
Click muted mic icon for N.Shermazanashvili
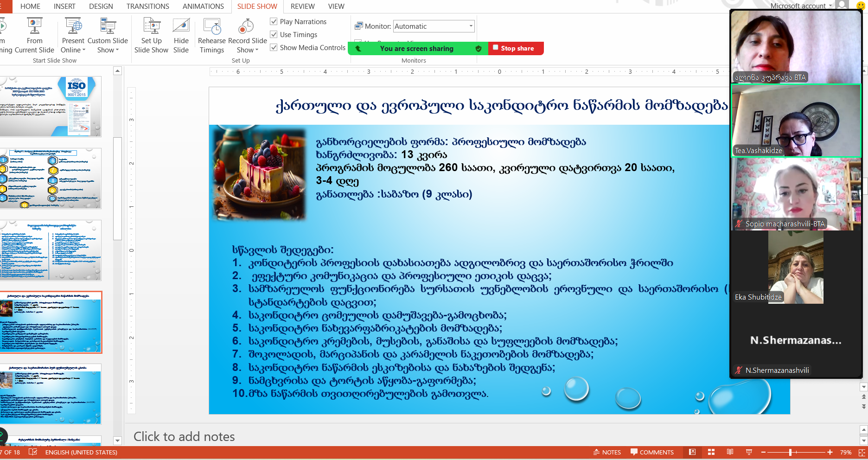[x=739, y=370]
